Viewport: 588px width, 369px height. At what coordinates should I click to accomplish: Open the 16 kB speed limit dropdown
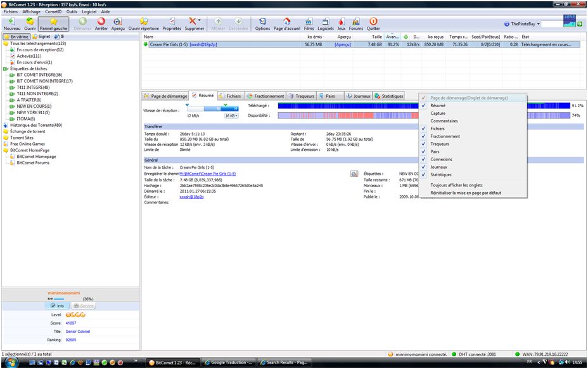tap(231, 116)
